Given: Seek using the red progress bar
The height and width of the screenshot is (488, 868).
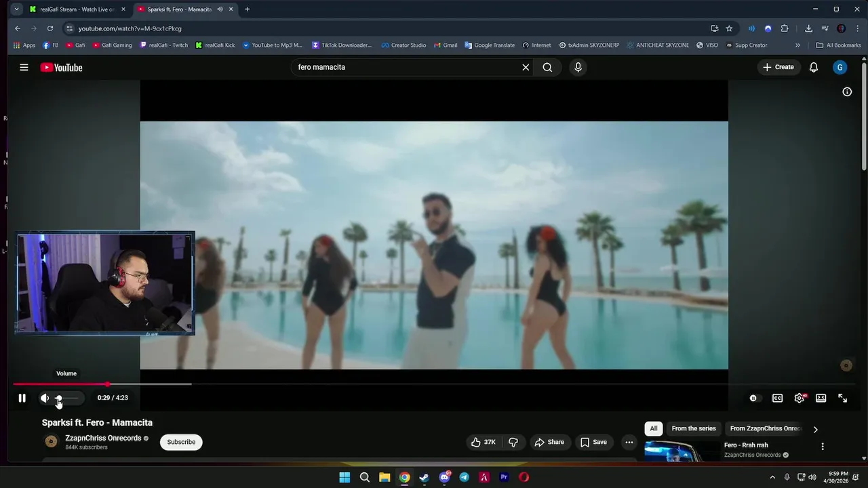Looking at the screenshot, I should coord(61,384).
